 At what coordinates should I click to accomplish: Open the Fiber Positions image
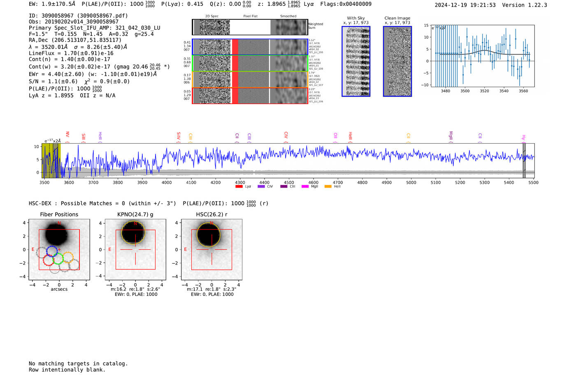click(59, 249)
